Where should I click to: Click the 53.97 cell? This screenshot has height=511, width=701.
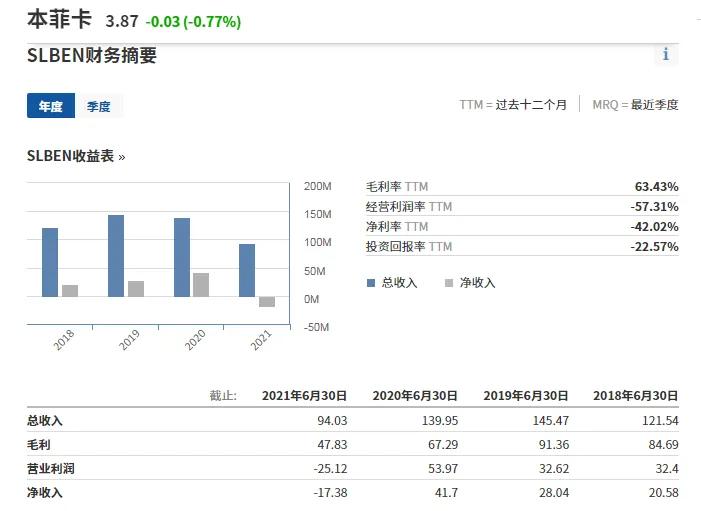click(443, 469)
